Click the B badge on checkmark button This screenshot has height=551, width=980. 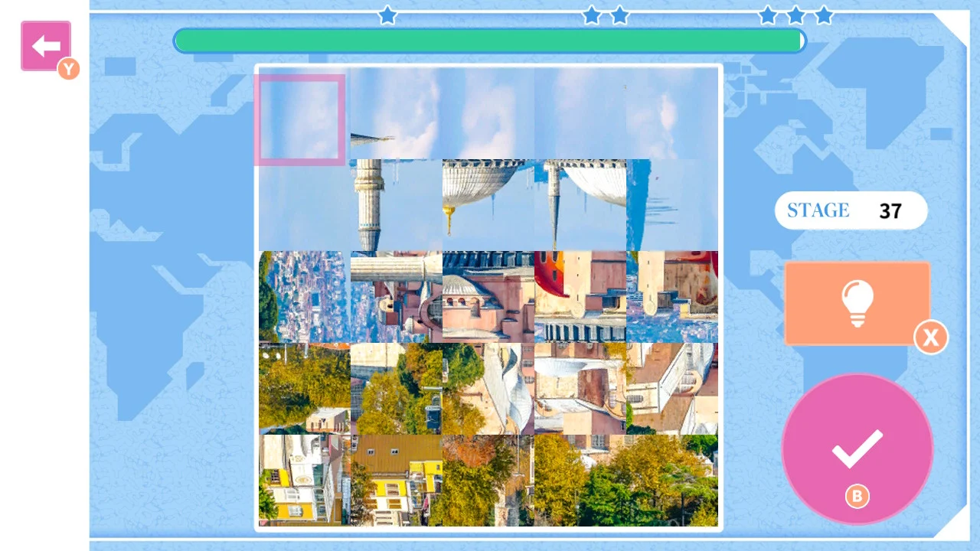click(857, 497)
